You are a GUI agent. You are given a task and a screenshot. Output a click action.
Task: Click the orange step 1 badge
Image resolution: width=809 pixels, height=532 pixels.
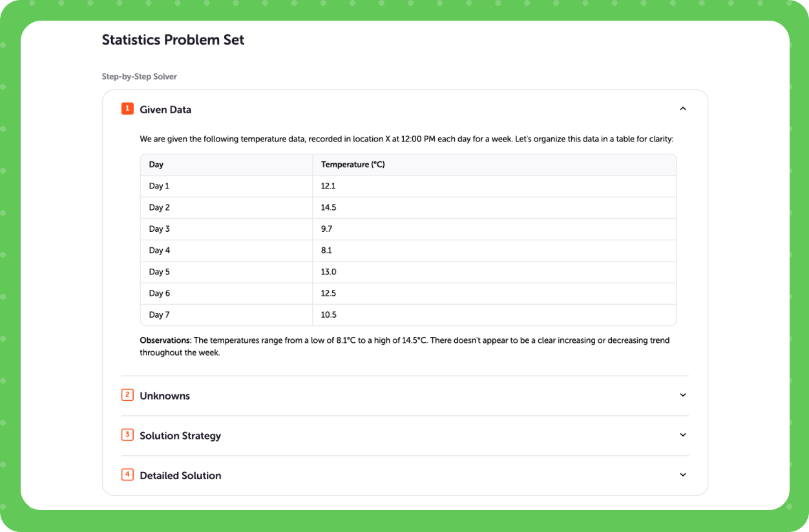click(127, 108)
